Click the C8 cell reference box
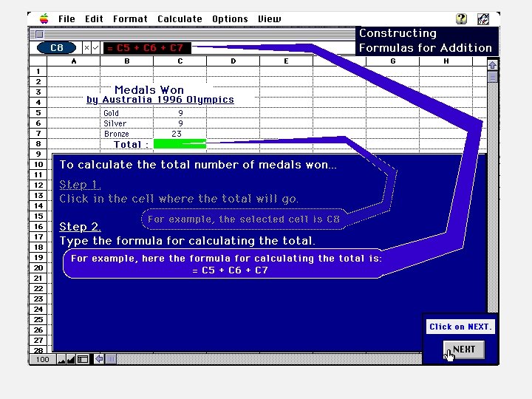Screen dimensions: 532x399 coord(57,48)
